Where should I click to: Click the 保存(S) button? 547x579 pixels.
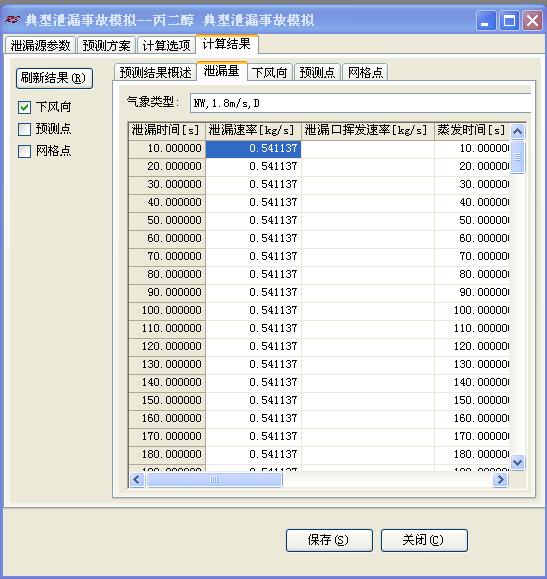[x=329, y=540]
